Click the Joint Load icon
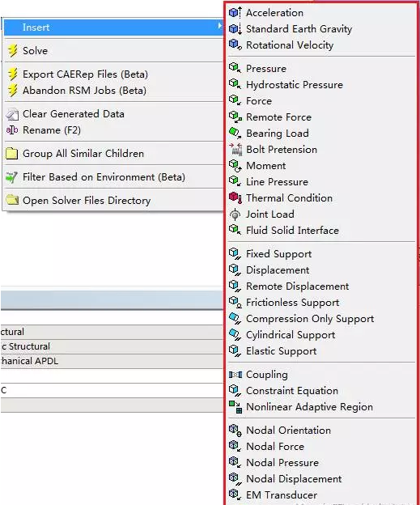 (x=235, y=214)
